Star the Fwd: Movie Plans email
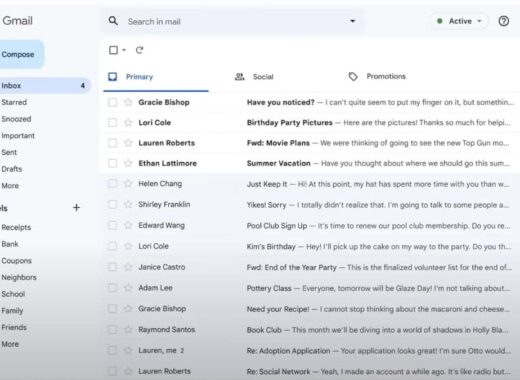This screenshot has width=520, height=380. pyautogui.click(x=128, y=143)
